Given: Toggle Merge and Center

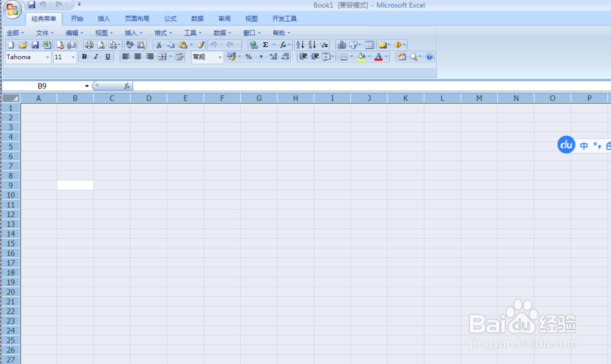Looking at the screenshot, I should point(162,57).
